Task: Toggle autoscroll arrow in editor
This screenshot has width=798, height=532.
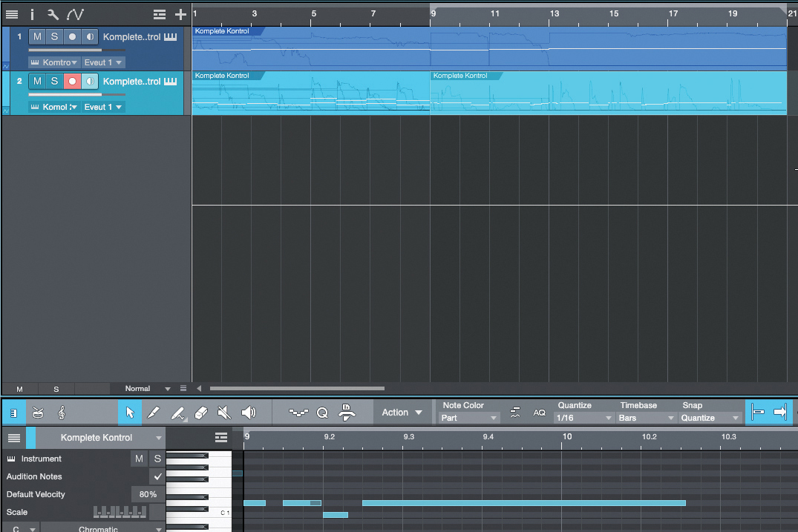Action: (x=780, y=413)
